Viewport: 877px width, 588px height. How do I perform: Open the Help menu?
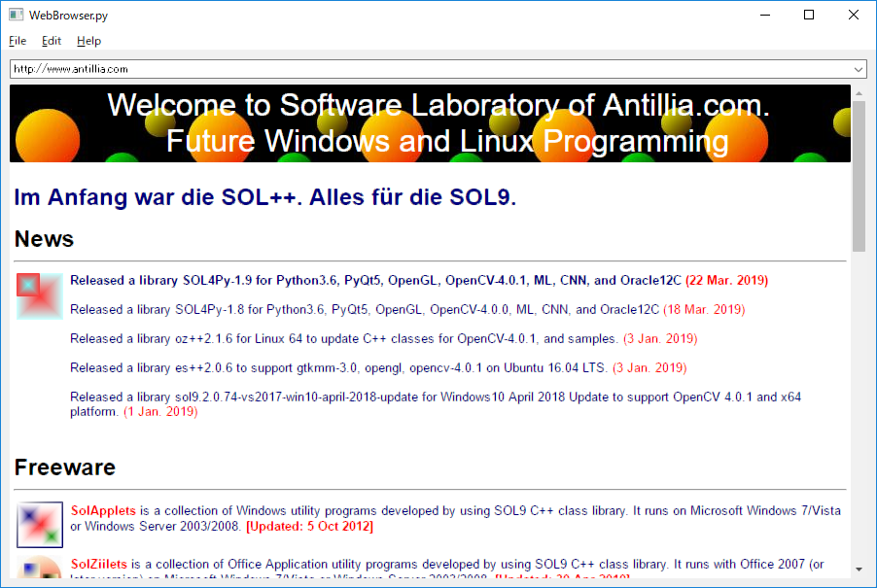click(x=88, y=41)
